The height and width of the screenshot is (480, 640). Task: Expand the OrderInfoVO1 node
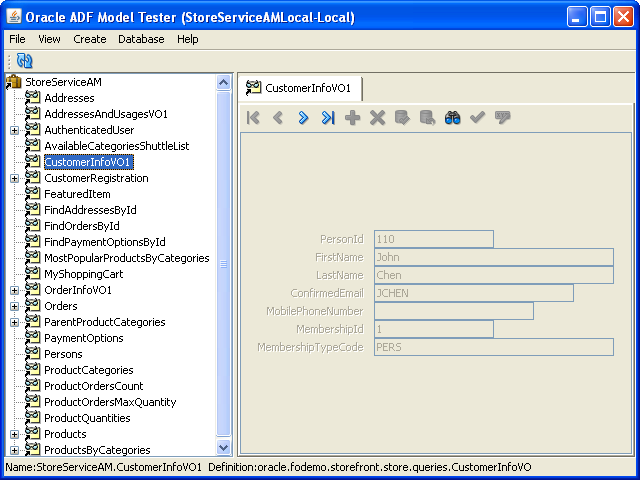pyautogui.click(x=14, y=290)
